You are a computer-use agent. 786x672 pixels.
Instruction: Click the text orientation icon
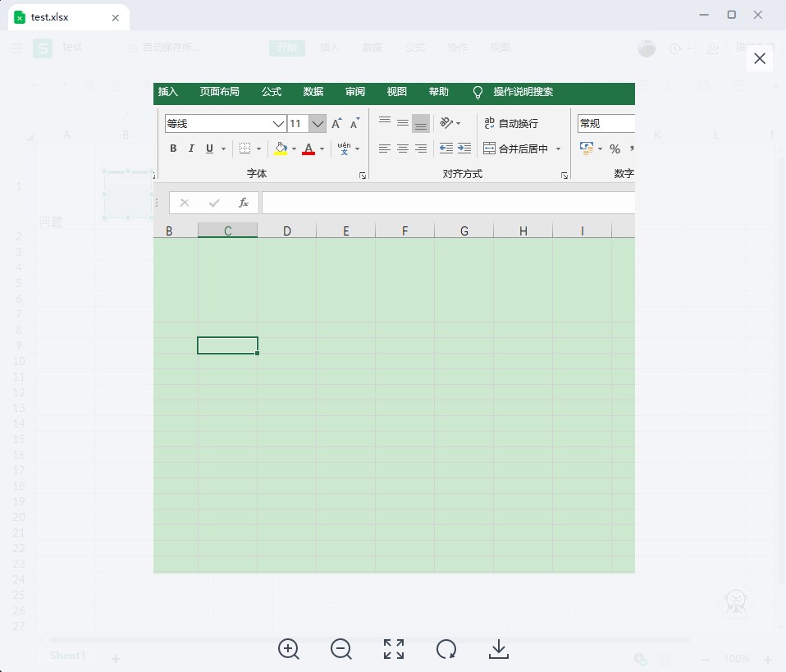pyautogui.click(x=446, y=123)
